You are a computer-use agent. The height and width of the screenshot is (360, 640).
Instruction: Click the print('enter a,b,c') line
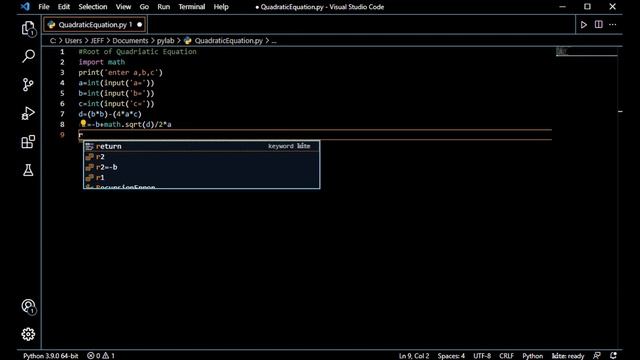point(120,73)
